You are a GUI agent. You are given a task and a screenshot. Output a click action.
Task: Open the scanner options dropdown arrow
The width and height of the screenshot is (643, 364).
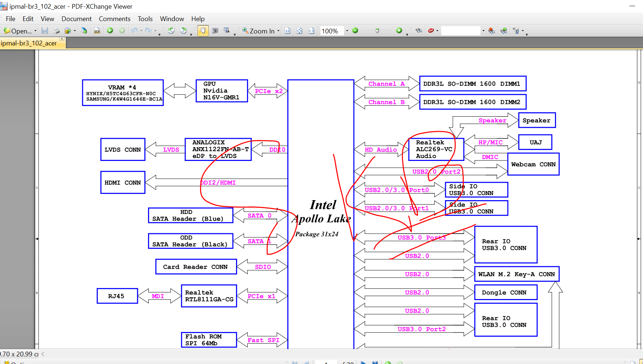coord(75,31)
